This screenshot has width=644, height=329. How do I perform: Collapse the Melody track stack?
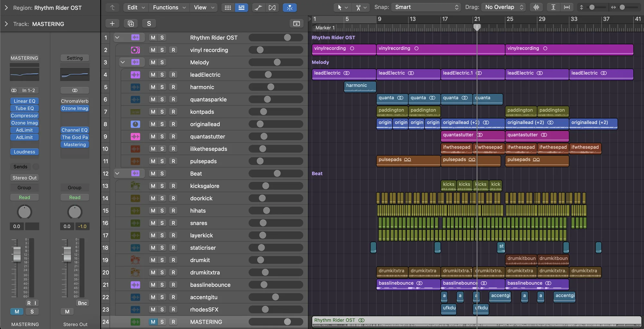123,62
